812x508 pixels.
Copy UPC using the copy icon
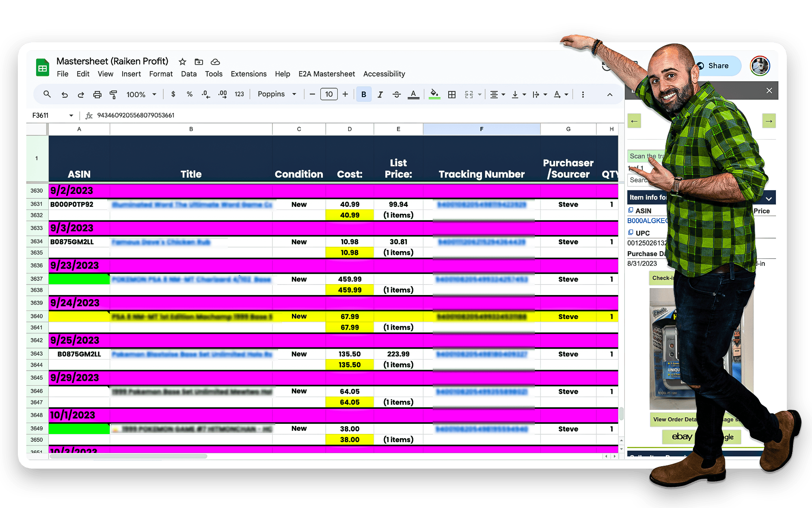pyautogui.click(x=631, y=232)
